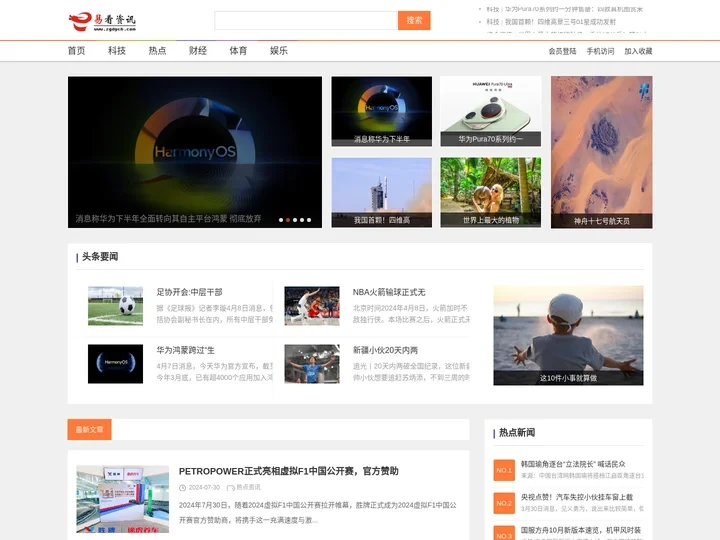This screenshot has height=540, width=720.
Task: Click the NBA basketball game image
Action: (312, 306)
